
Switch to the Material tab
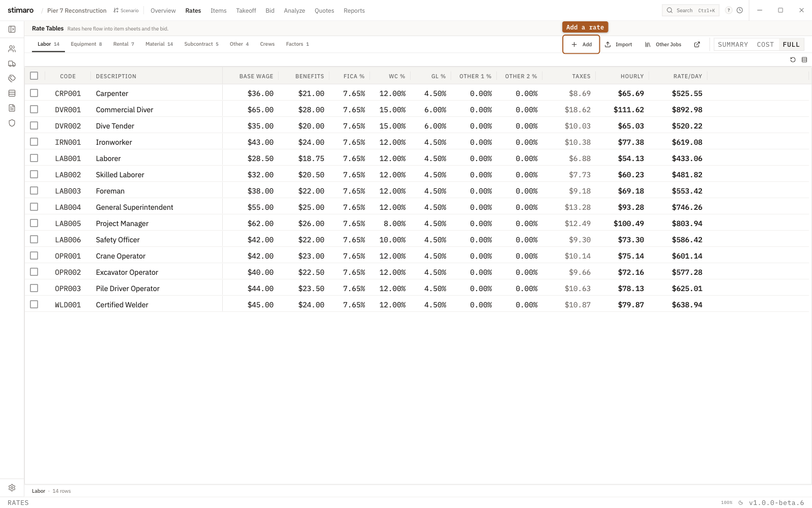point(159,44)
